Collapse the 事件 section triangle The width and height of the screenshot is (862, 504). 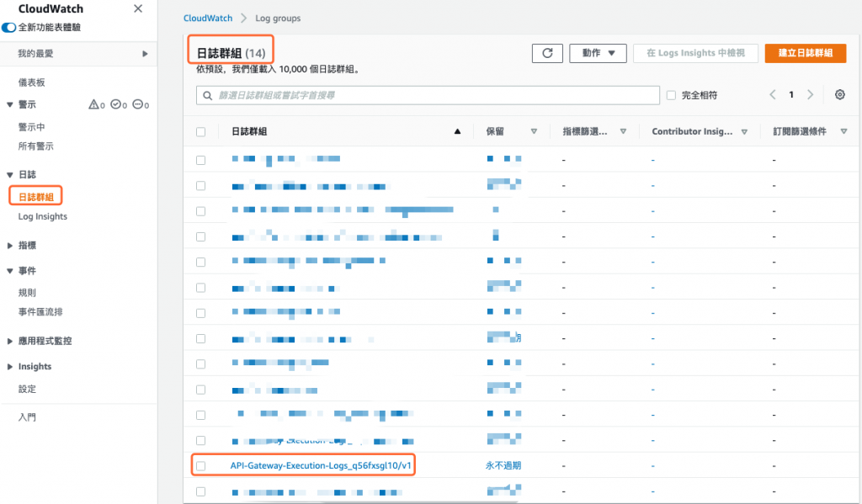[x=10, y=271]
